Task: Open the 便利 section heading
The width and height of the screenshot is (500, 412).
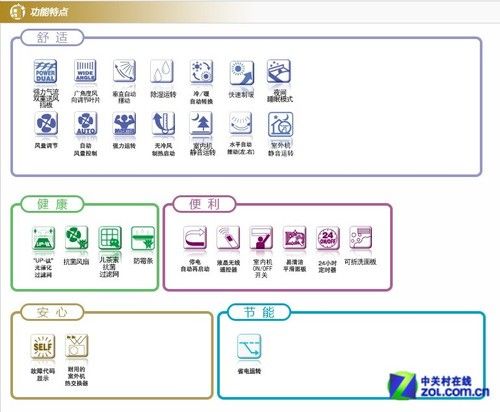Action: (x=204, y=204)
